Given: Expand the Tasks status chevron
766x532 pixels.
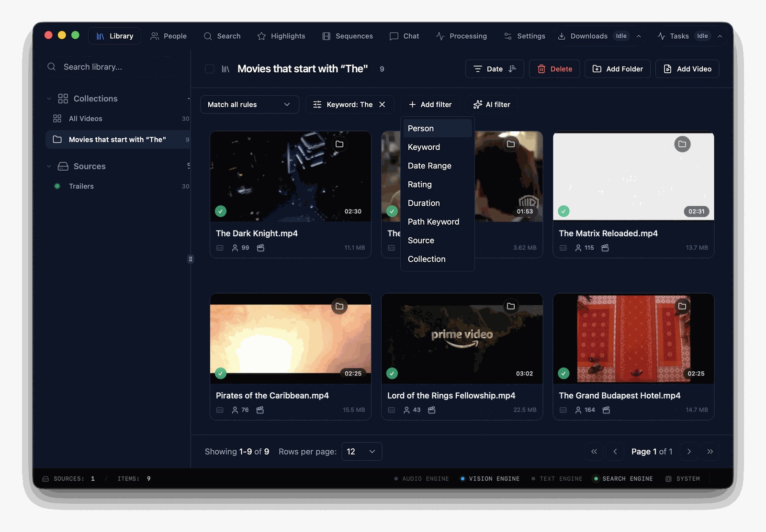Looking at the screenshot, I should point(720,36).
